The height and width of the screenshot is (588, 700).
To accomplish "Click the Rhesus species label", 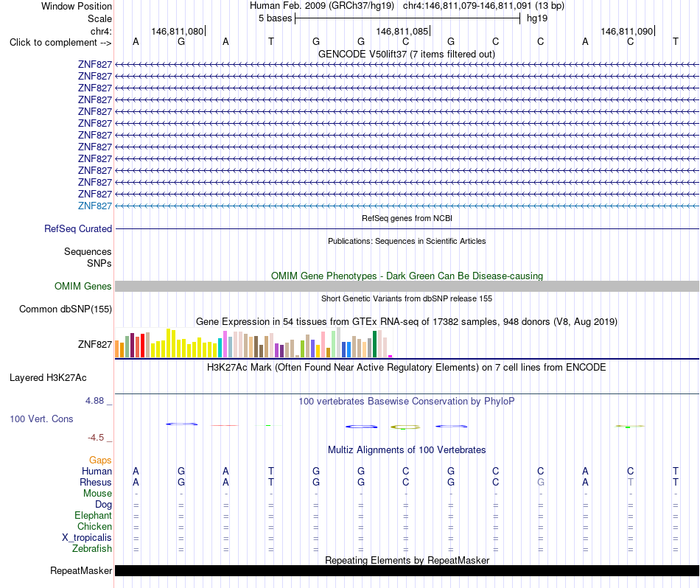I will pyautogui.click(x=96, y=482).
